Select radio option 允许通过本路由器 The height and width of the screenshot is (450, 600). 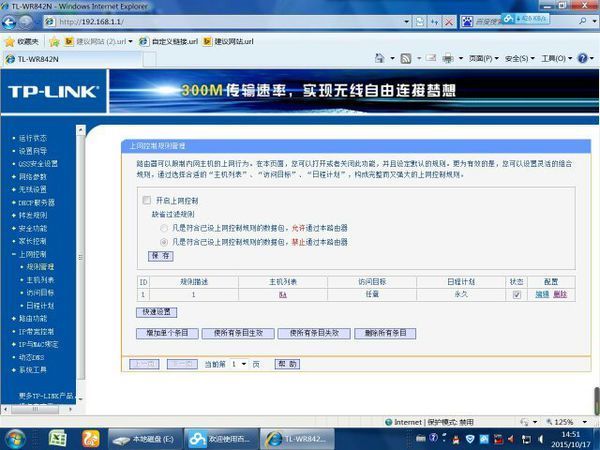pos(164,228)
